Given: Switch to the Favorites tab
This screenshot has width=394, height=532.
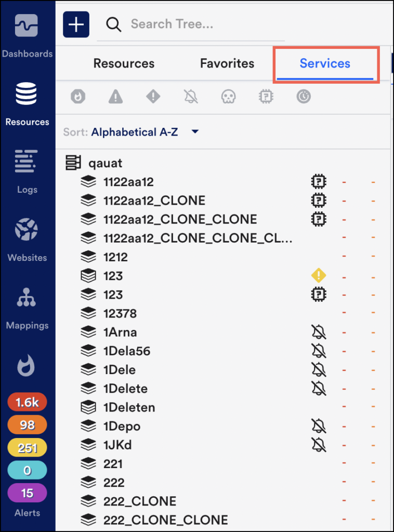Looking at the screenshot, I should (227, 63).
